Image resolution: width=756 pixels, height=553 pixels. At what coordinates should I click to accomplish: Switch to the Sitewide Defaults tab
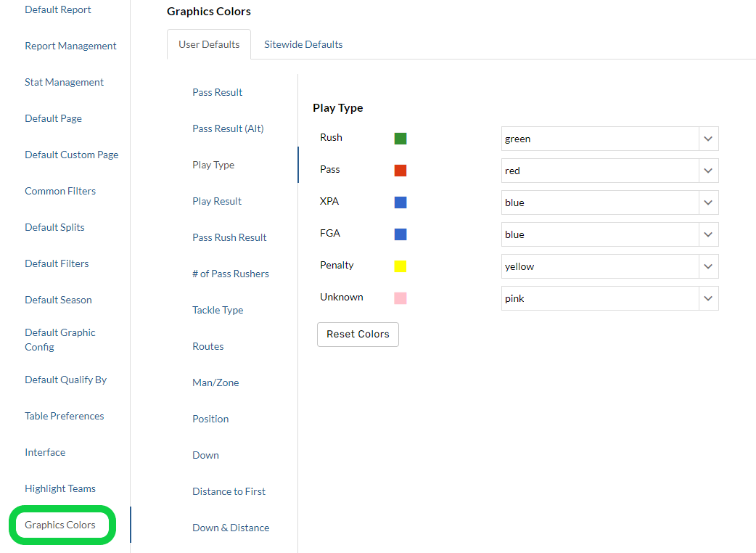pos(303,44)
